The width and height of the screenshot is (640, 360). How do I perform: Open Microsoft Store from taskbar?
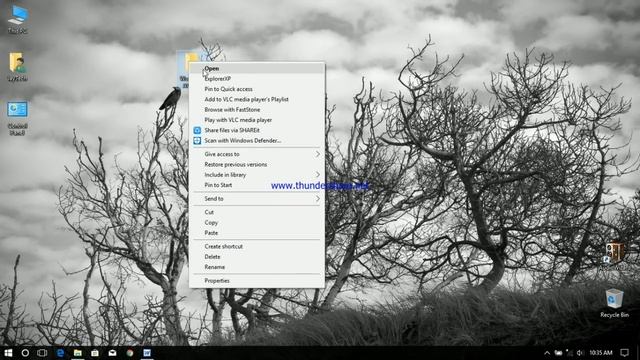click(95, 353)
